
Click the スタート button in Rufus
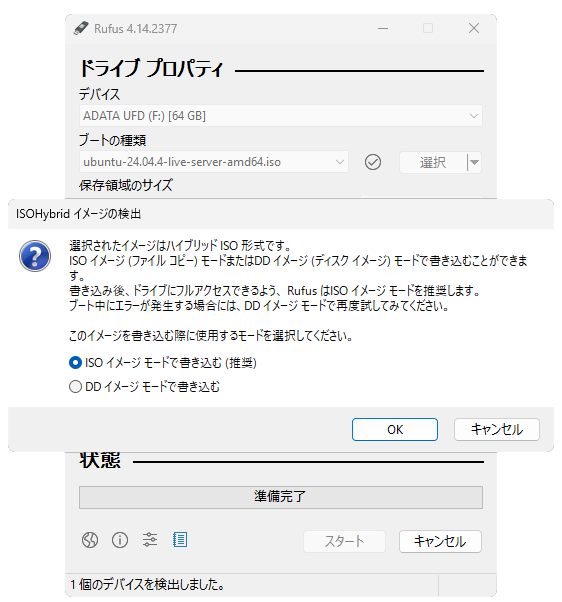[344, 542]
